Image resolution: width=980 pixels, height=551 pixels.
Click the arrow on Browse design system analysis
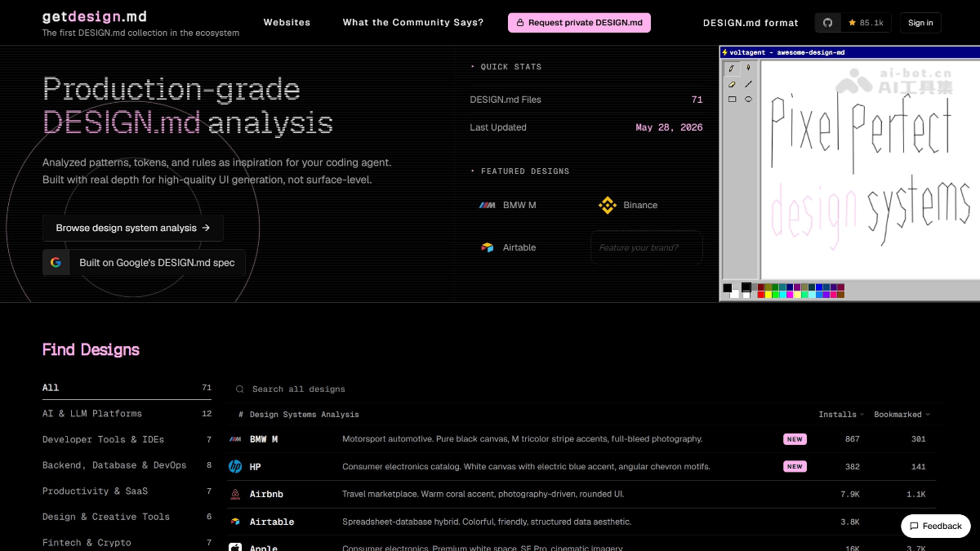click(206, 228)
